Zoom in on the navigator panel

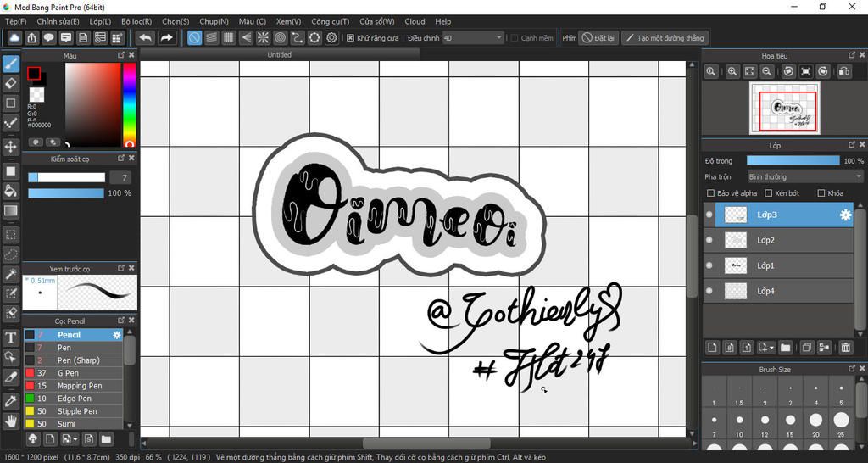(x=732, y=71)
